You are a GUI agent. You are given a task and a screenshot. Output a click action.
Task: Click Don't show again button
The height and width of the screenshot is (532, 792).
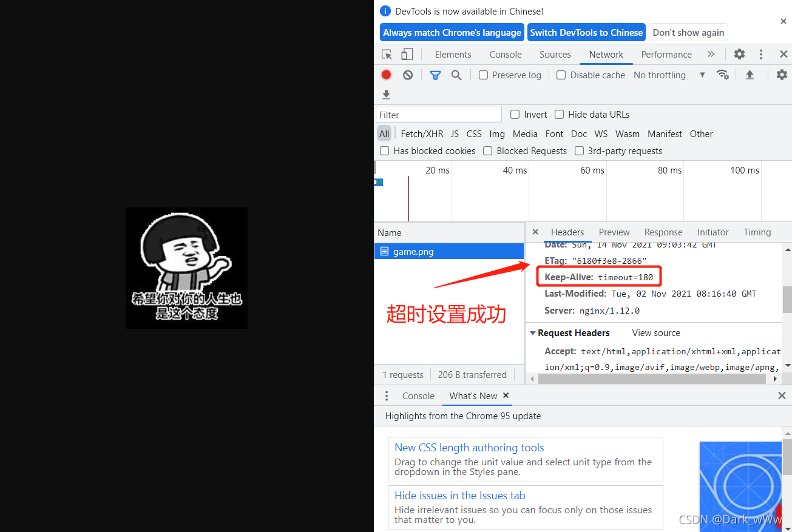[x=688, y=32]
